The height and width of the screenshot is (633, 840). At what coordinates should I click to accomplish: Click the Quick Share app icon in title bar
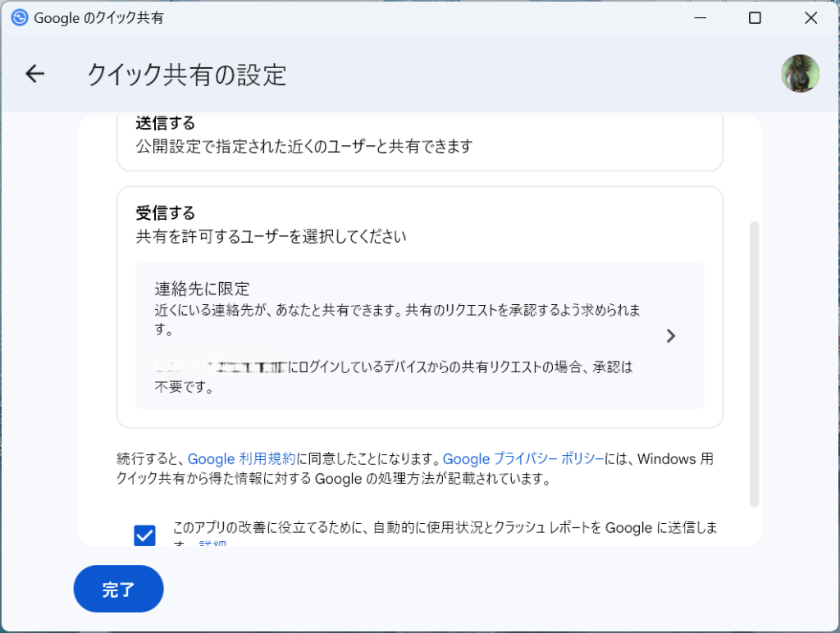point(18,17)
